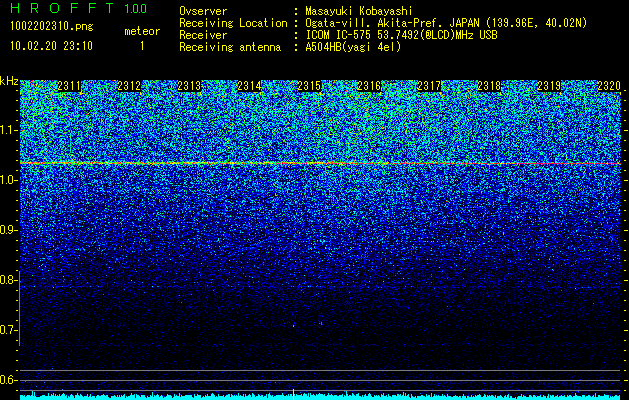Click the 2312 time marker
This screenshot has width=629, height=400.
point(129,86)
